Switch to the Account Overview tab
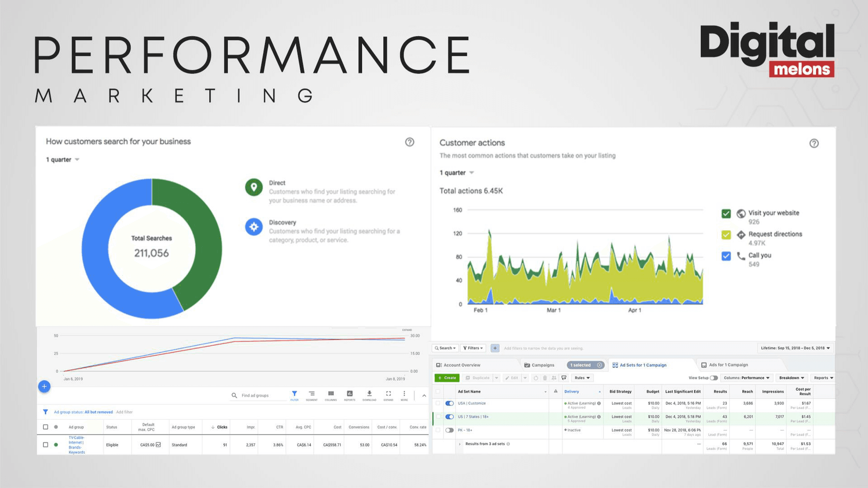Screen dimensions: 868x488 [x=458, y=365]
